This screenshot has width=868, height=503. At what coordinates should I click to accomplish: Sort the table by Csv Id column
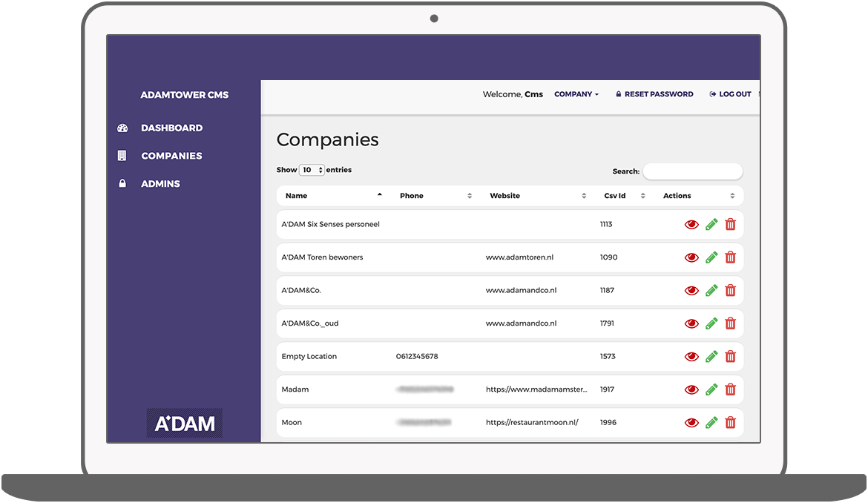pyautogui.click(x=625, y=196)
